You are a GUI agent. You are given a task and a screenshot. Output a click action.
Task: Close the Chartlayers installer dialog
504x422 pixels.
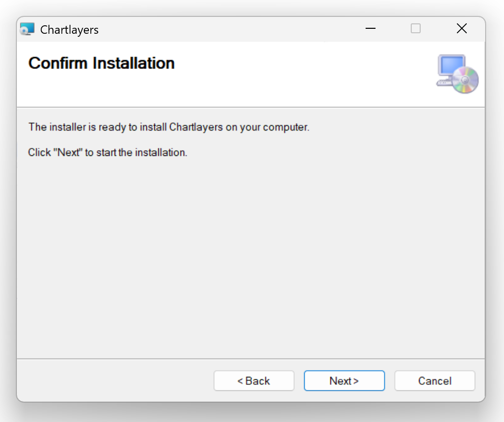[x=461, y=29]
